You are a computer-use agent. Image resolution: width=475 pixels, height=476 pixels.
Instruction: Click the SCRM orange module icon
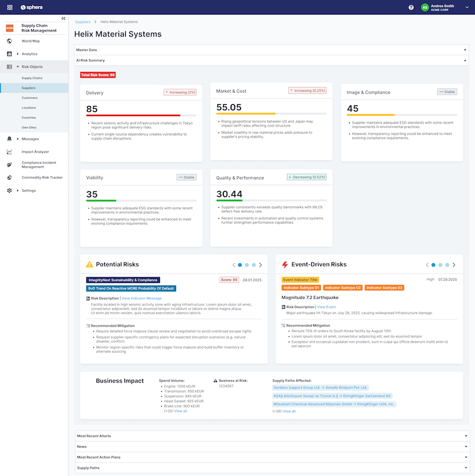click(10, 28)
